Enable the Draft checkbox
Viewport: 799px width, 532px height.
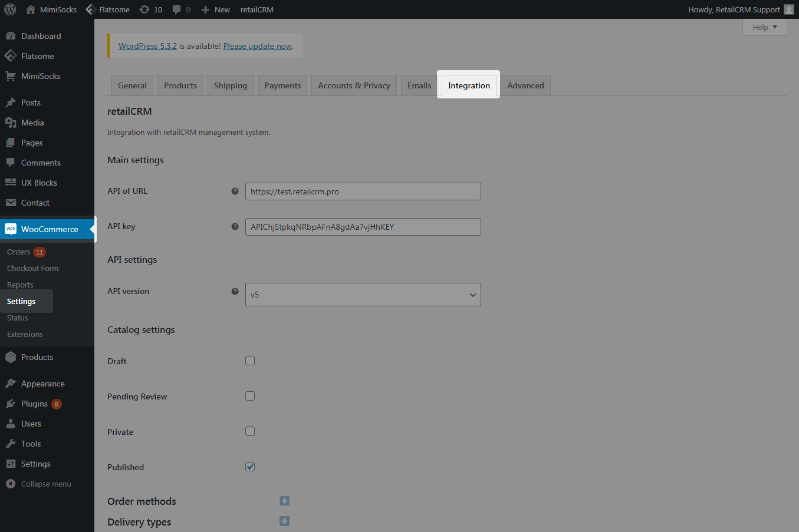coord(250,361)
